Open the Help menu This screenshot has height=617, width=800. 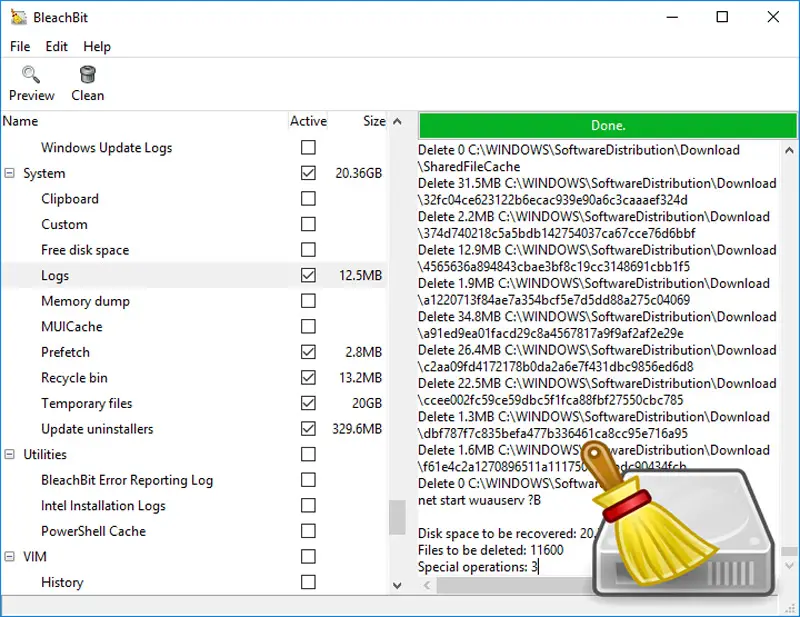click(97, 46)
